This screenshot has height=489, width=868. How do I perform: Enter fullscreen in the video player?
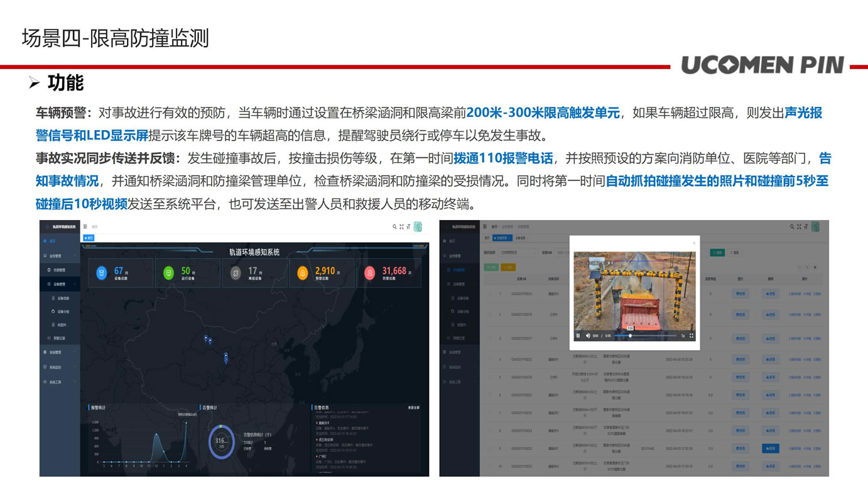click(692, 336)
